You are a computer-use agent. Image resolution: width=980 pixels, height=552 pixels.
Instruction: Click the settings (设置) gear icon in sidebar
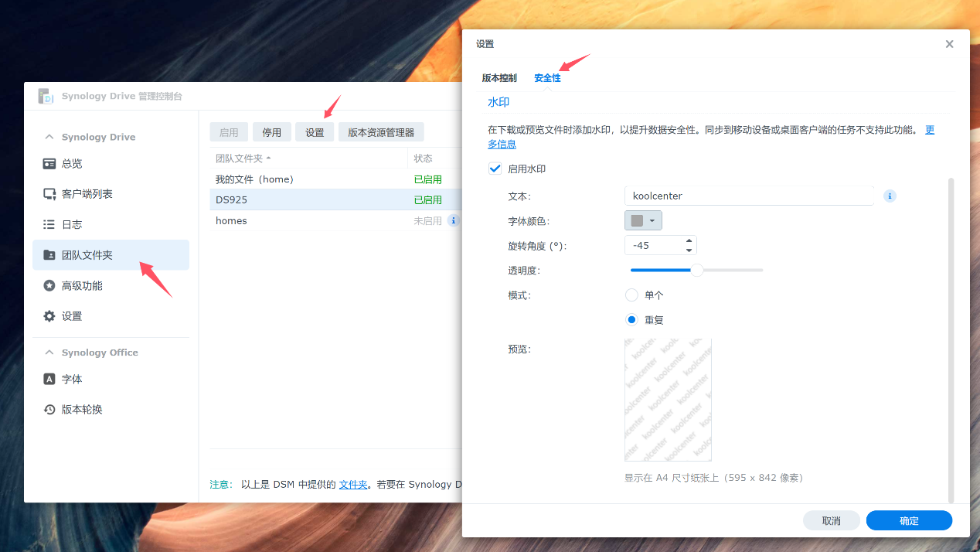[x=49, y=316]
